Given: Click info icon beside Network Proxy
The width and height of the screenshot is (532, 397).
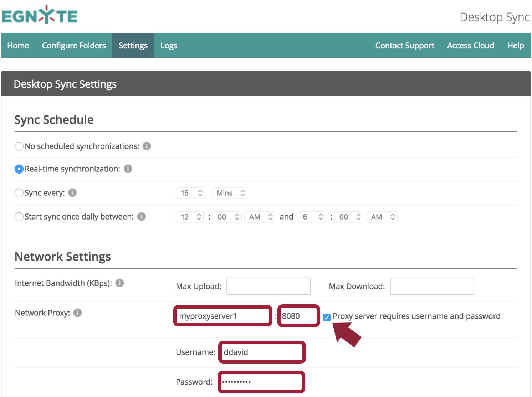Looking at the screenshot, I should tap(77, 313).
